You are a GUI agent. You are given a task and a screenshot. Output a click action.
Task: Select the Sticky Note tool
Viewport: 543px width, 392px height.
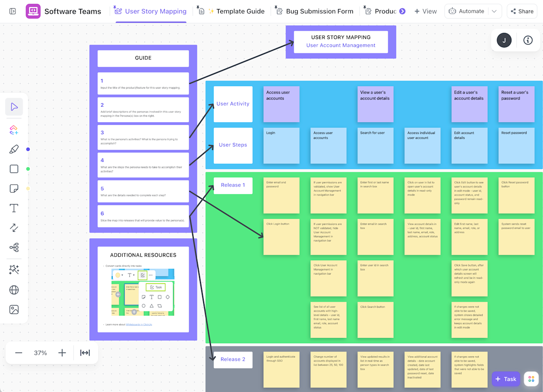coord(14,188)
